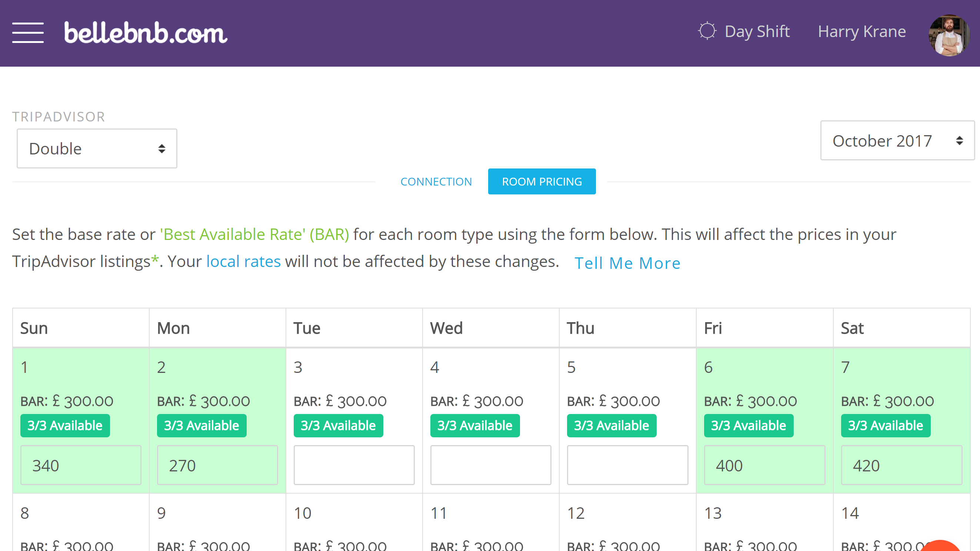Screen dimensions: 980x551
Task: Switch to the ROOM PRICING tab
Action: click(x=542, y=181)
